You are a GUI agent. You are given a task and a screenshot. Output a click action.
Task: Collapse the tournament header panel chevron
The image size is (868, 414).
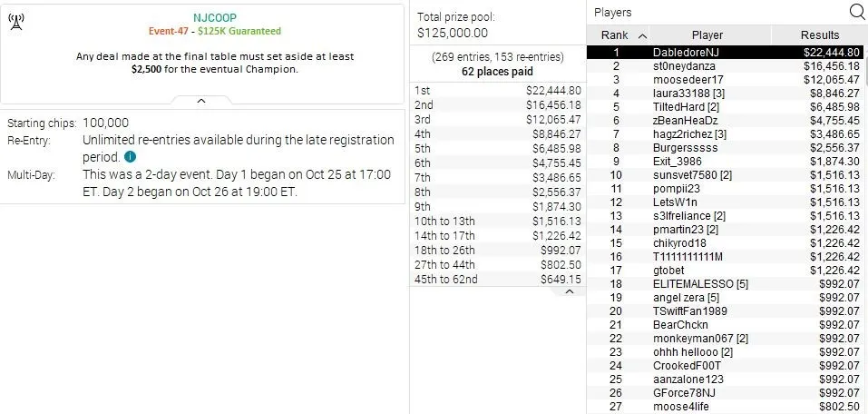click(202, 100)
